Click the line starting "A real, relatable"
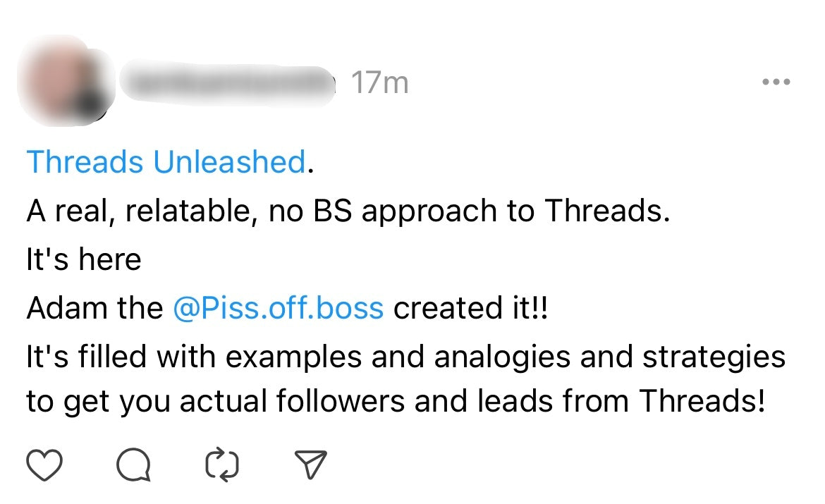Image resolution: width=825 pixels, height=504 pixels. (348, 211)
